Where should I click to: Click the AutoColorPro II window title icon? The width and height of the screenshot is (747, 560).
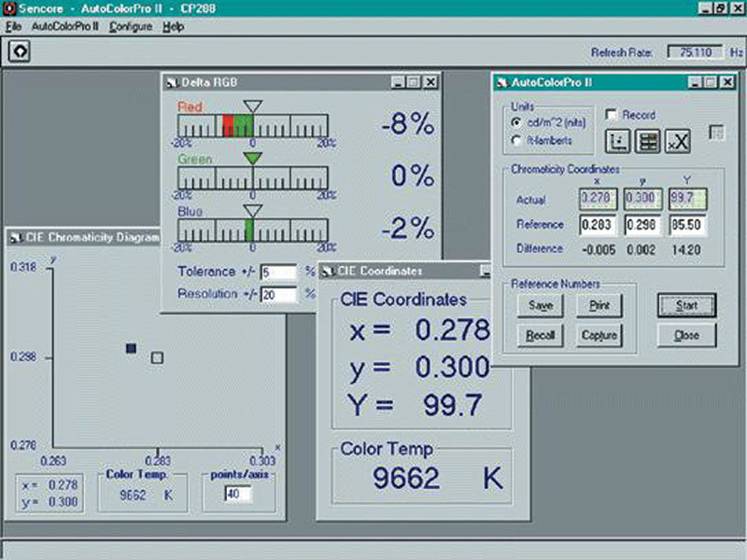click(x=502, y=83)
